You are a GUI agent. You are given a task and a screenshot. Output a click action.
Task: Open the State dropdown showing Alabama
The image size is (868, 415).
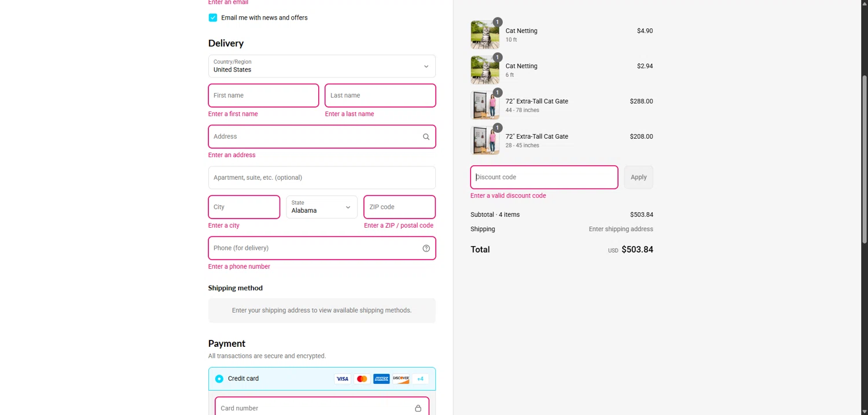[322, 207]
